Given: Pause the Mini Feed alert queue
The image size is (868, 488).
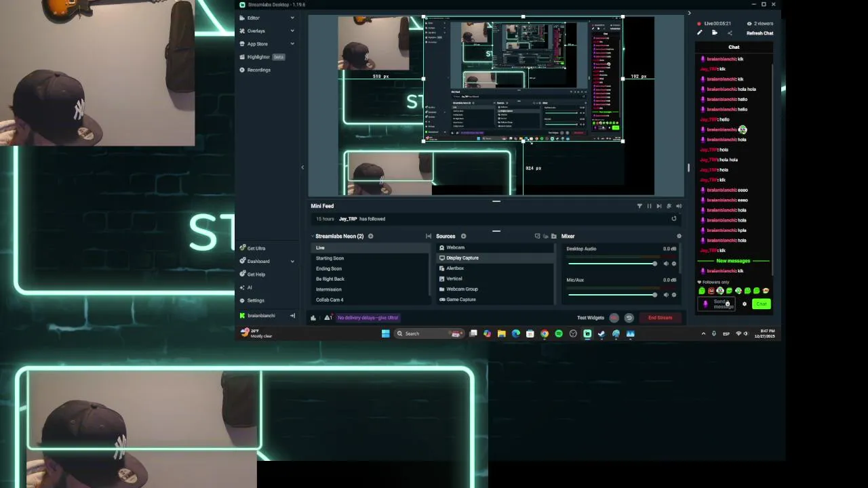Looking at the screenshot, I should coord(649,206).
